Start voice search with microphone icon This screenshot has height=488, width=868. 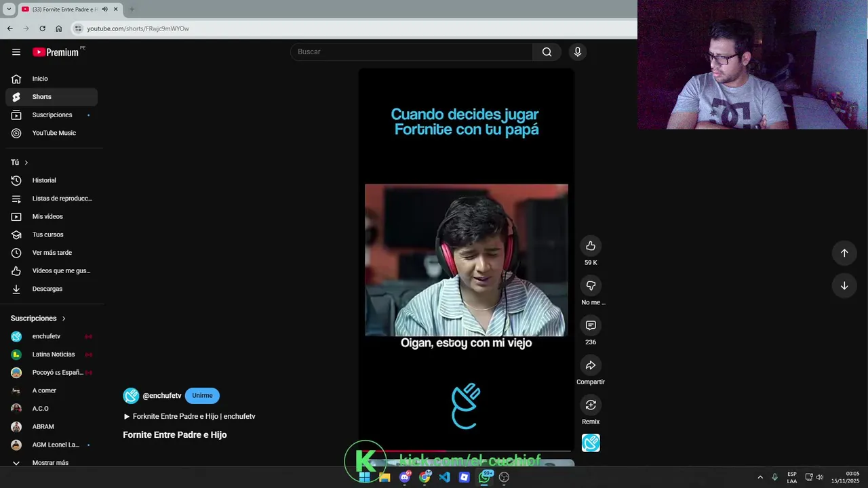coord(578,52)
